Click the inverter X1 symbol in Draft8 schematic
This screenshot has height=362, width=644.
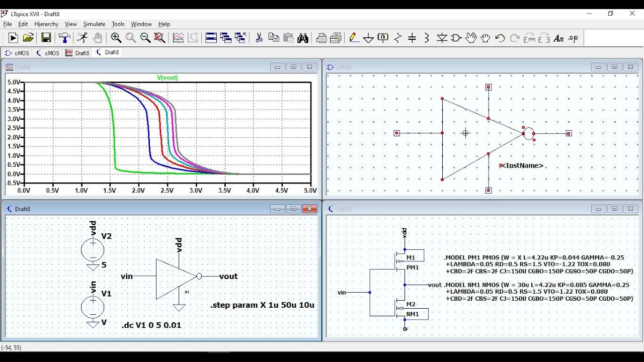tap(176, 279)
